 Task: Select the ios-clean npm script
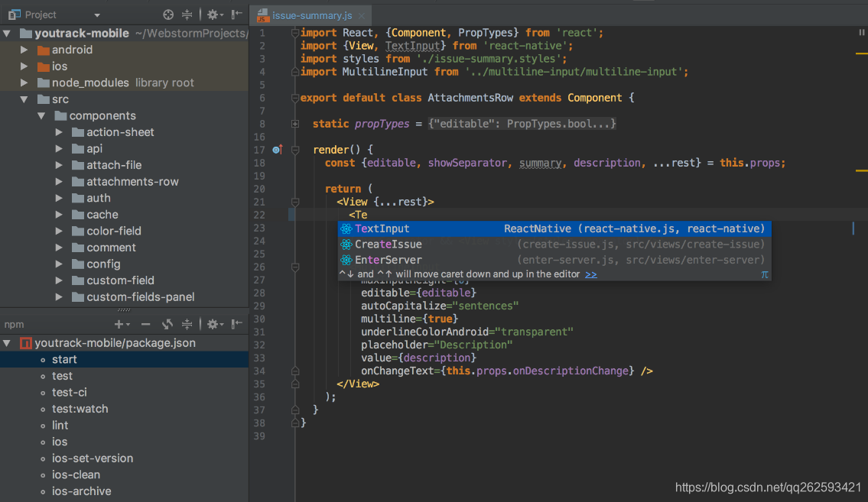point(124,475)
